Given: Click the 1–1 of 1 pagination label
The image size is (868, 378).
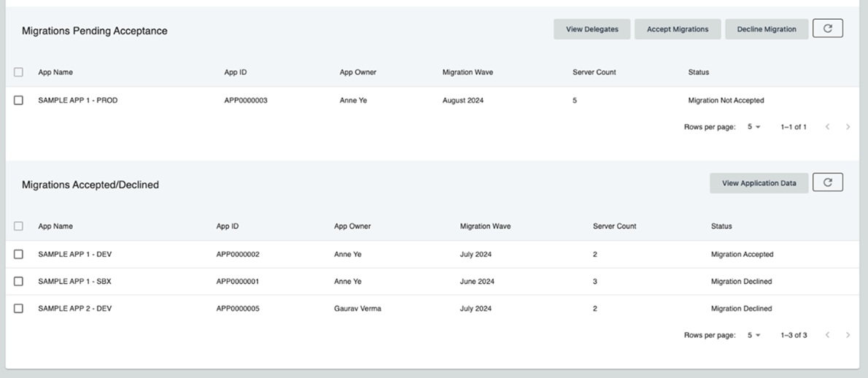Looking at the screenshot, I should point(794,127).
